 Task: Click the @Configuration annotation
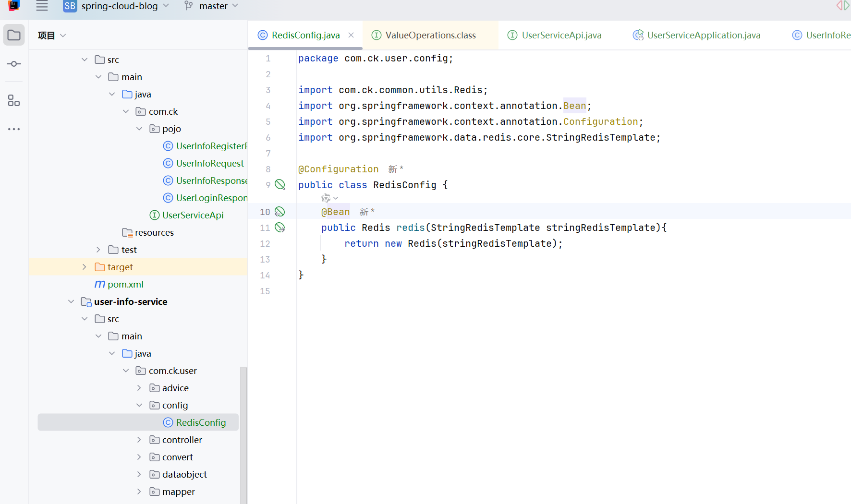339,169
